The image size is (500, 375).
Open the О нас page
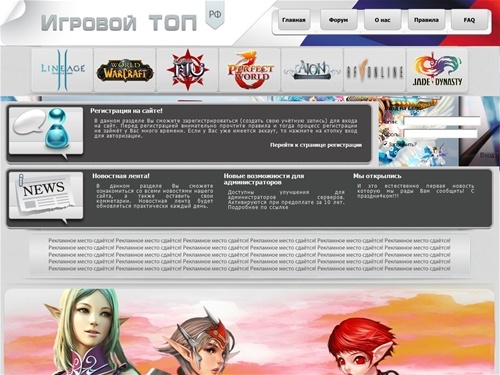(382, 20)
